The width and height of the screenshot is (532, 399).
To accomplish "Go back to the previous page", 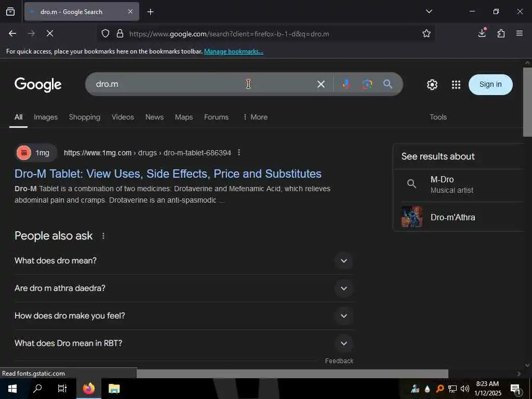I will pyautogui.click(x=12, y=34).
